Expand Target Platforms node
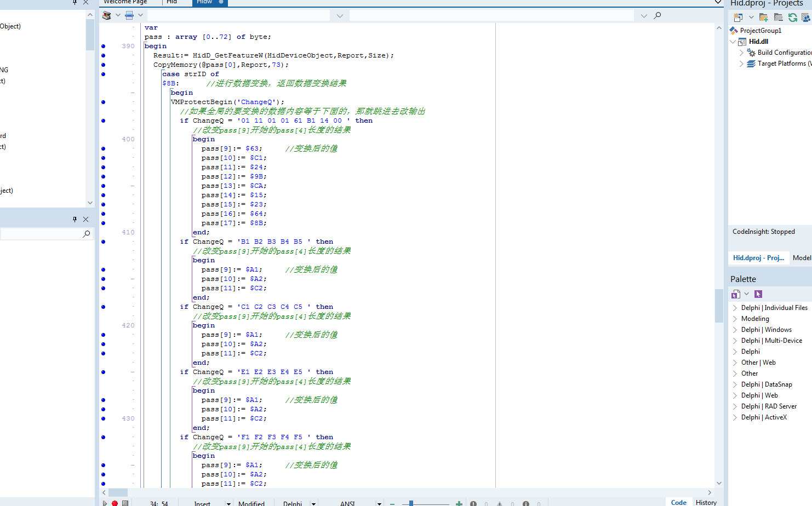Viewport: 812px width, 506px height. (742, 64)
